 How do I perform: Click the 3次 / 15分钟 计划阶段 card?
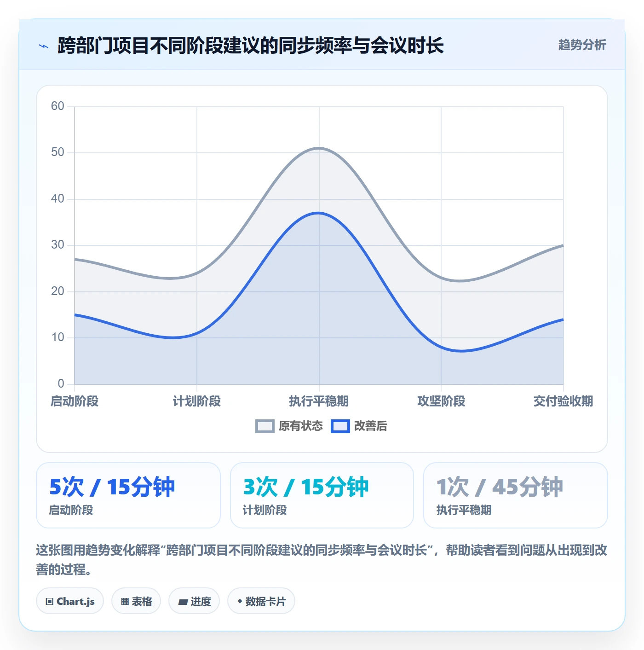pyautogui.click(x=322, y=495)
